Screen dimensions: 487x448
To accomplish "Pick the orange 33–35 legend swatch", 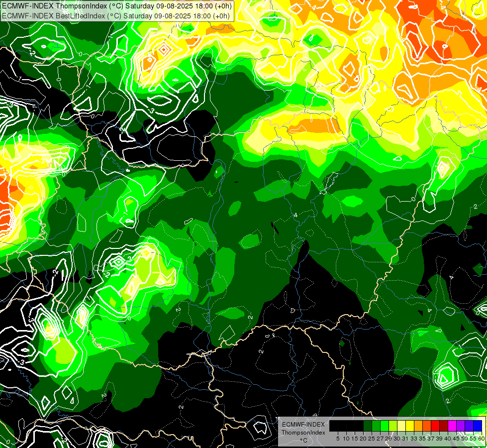I will coord(418,426).
